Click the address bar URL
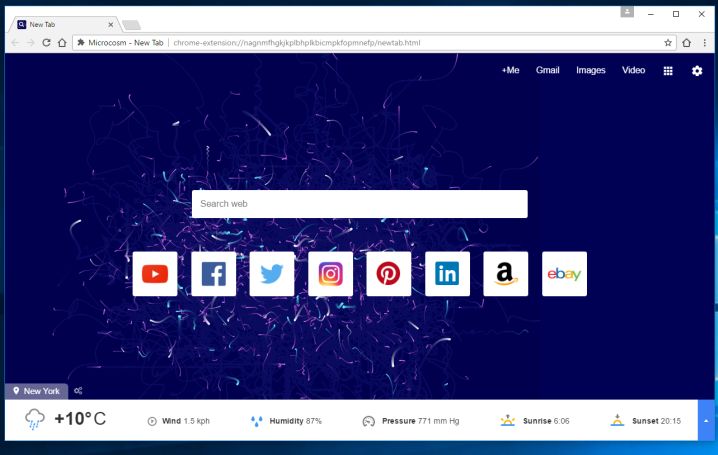 pyautogui.click(x=297, y=43)
